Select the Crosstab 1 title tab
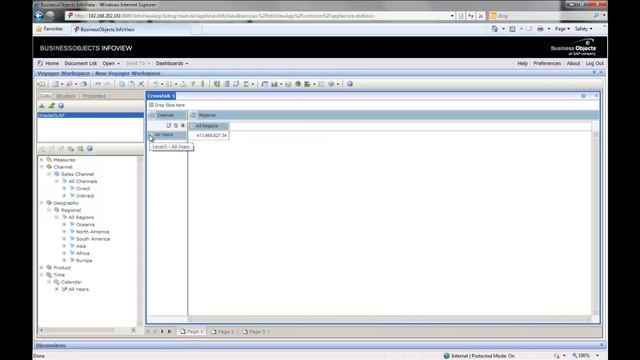The width and height of the screenshot is (640, 360). (x=161, y=96)
